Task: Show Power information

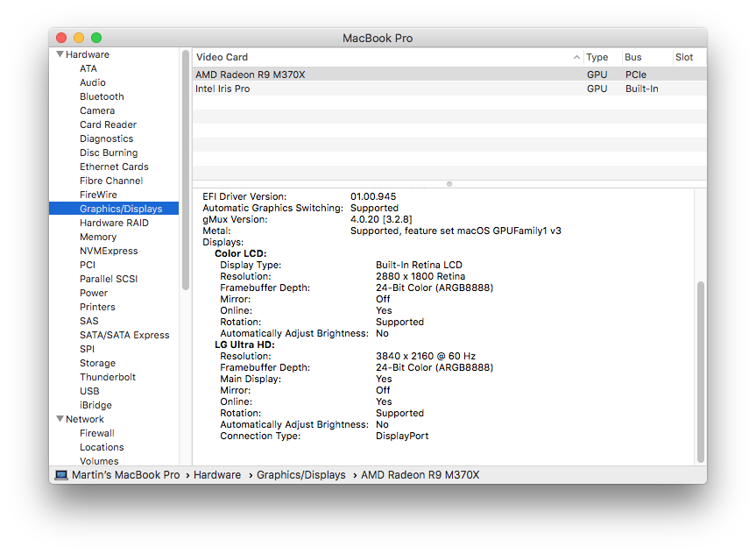Action: [94, 293]
